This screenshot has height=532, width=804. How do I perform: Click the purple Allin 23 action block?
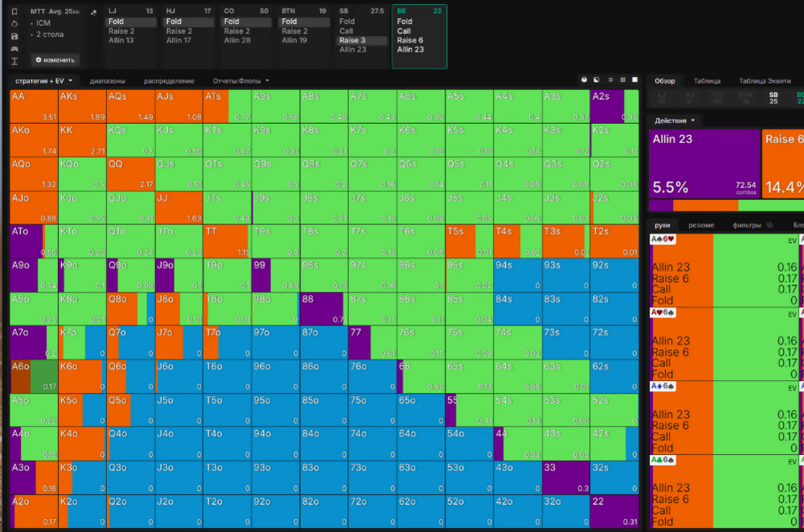[703, 164]
